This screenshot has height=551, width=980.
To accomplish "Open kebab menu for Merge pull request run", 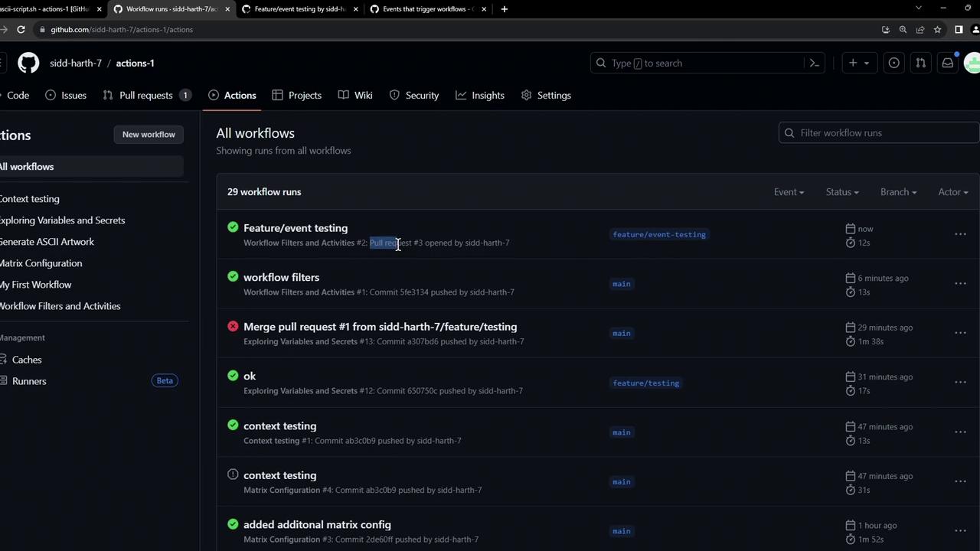I will click(x=960, y=333).
